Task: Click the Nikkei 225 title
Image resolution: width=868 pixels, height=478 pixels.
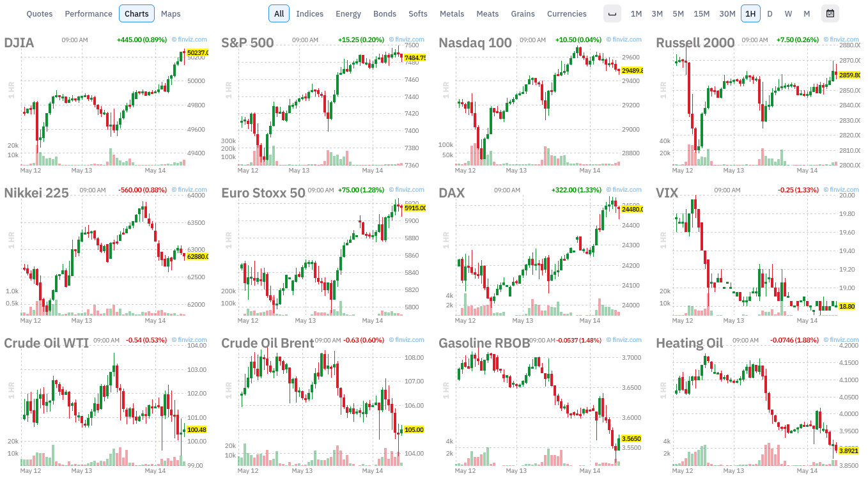Action: (36, 192)
